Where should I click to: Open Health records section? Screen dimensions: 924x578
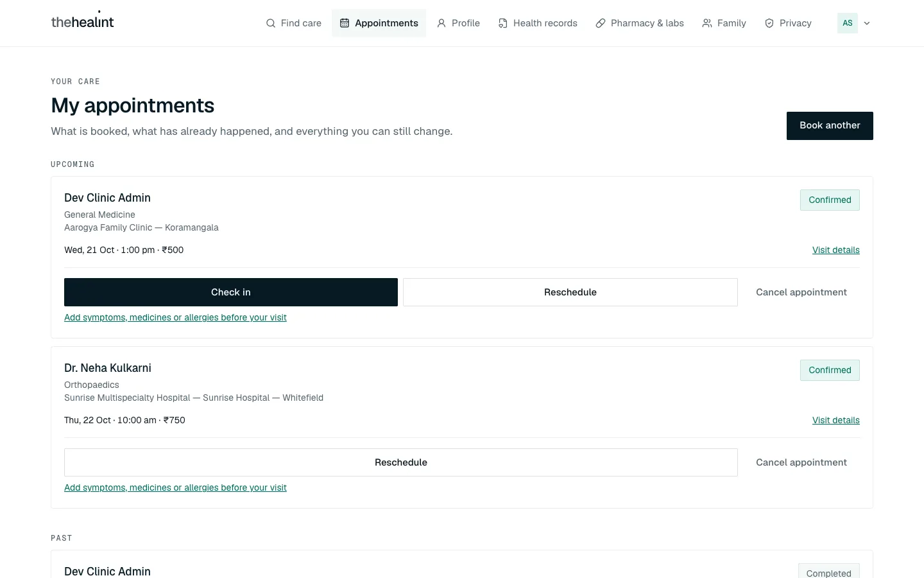click(x=538, y=23)
